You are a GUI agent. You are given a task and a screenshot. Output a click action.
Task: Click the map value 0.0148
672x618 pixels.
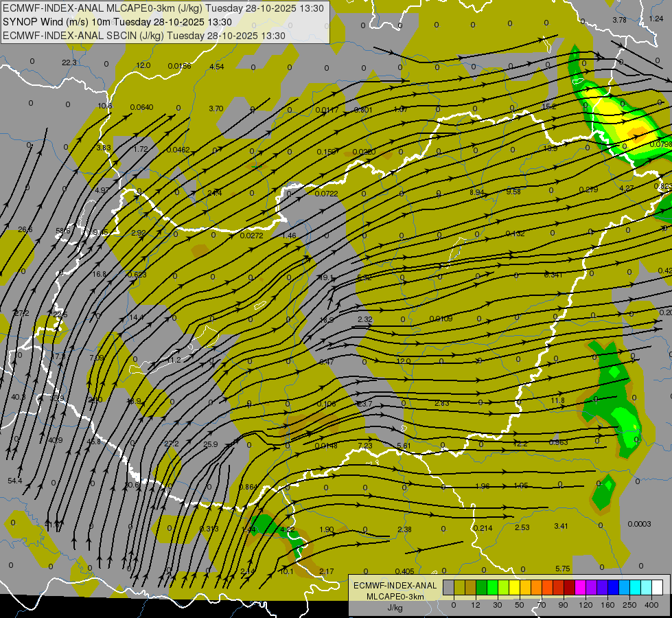326,446
